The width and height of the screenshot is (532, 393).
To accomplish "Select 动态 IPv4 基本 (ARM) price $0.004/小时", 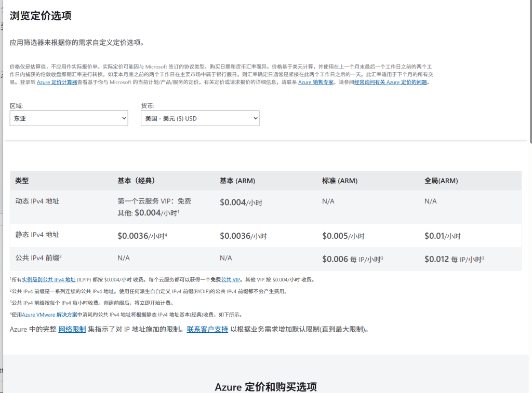I will point(241,202).
